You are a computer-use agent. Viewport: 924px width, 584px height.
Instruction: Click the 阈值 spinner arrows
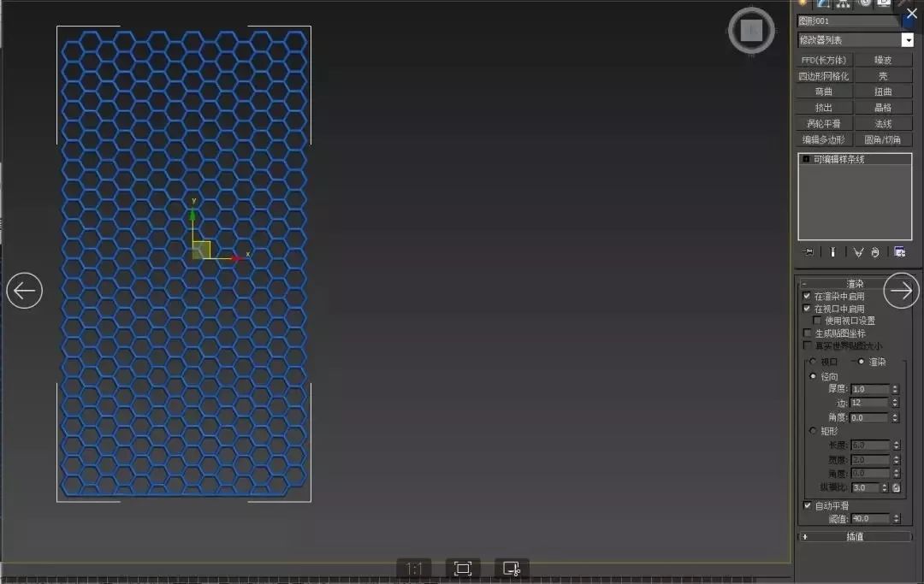pos(896,519)
